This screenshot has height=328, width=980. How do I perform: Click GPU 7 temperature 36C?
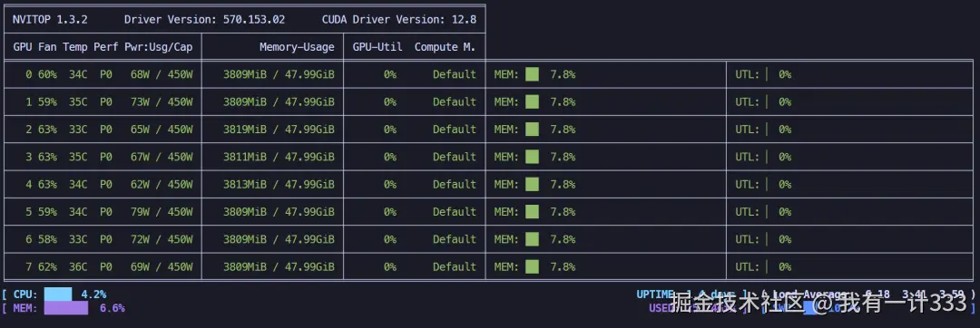point(78,266)
